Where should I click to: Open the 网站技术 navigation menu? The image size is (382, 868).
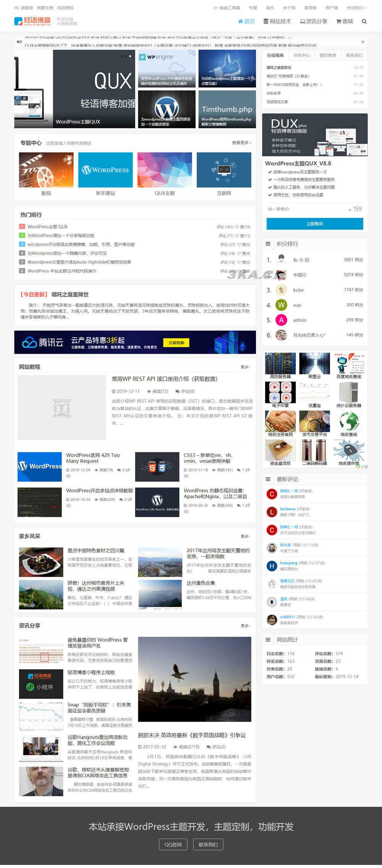pos(277,21)
